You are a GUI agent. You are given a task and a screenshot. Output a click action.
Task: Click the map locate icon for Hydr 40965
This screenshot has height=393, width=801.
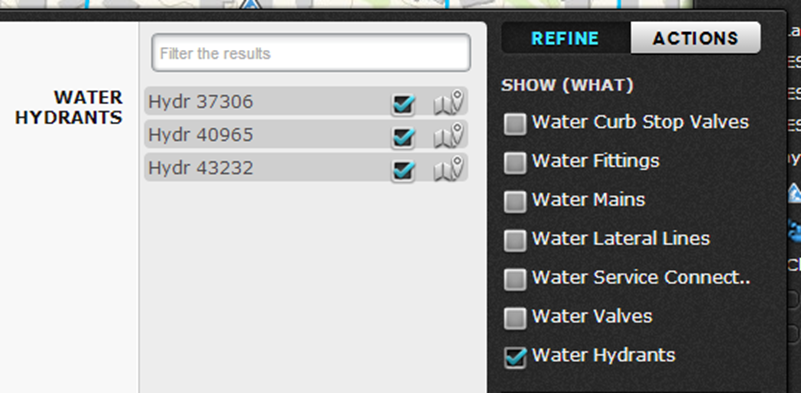449,135
